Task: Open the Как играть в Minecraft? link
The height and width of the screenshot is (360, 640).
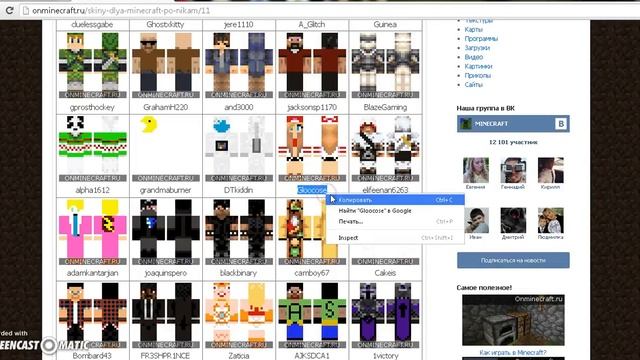Action: tap(513, 352)
